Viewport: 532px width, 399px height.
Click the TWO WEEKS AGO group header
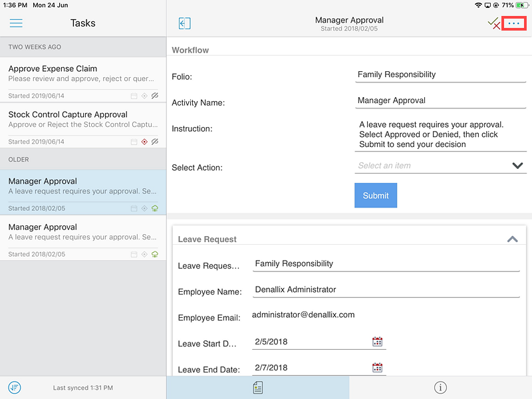(83, 47)
